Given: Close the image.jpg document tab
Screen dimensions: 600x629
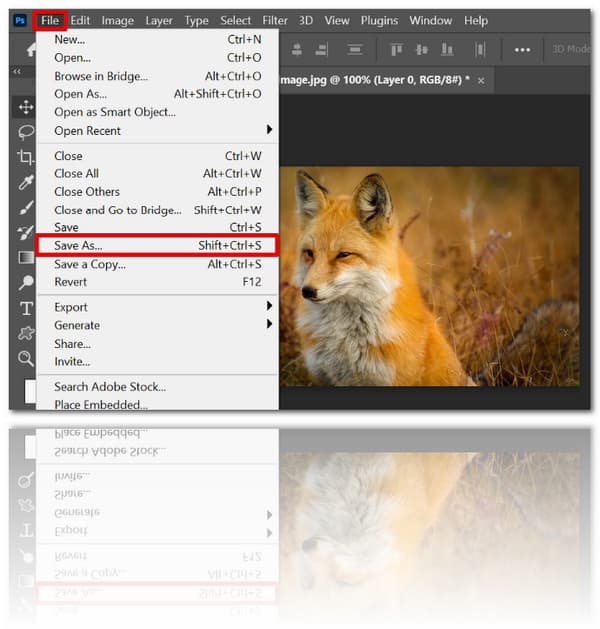Looking at the screenshot, I should 482,80.
